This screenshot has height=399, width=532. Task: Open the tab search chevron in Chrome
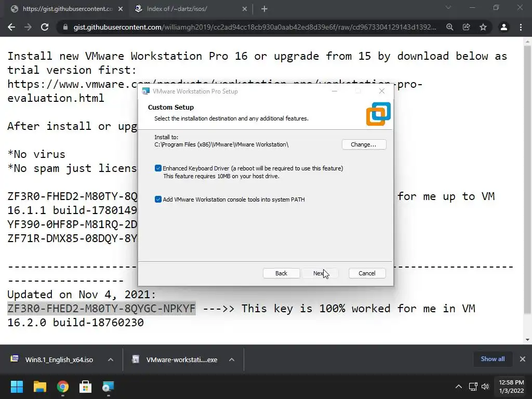click(448, 7)
